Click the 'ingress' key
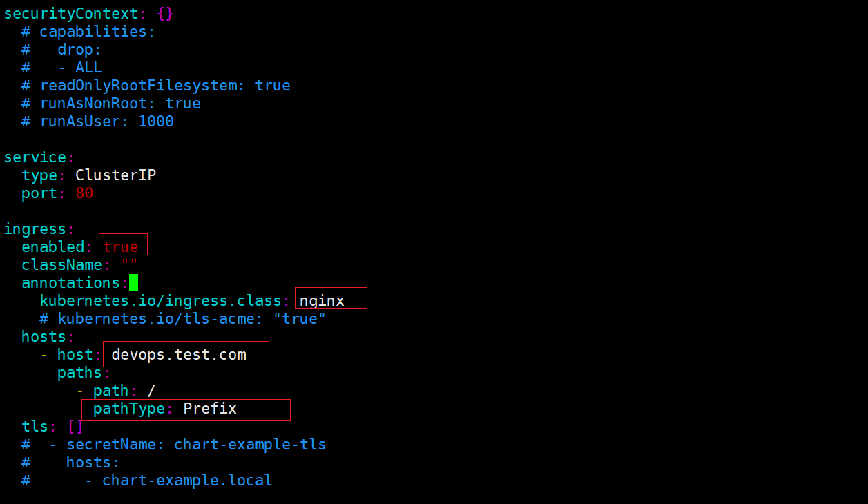 pos(35,229)
